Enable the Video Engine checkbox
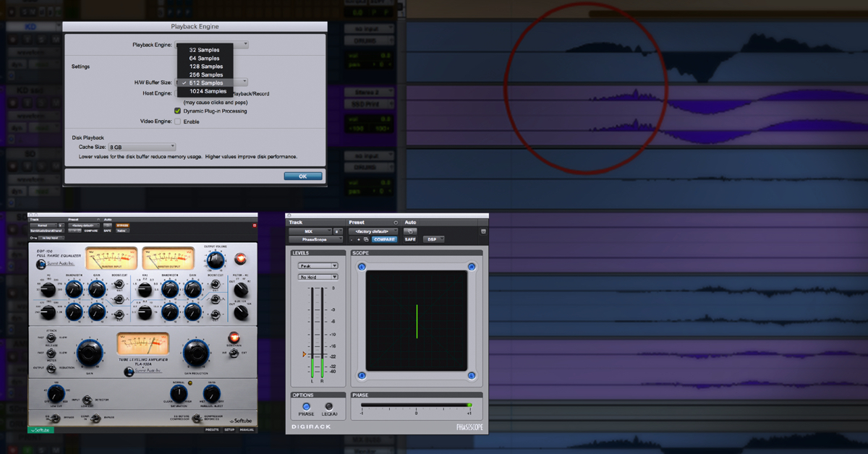The width and height of the screenshot is (868, 454). coord(177,121)
